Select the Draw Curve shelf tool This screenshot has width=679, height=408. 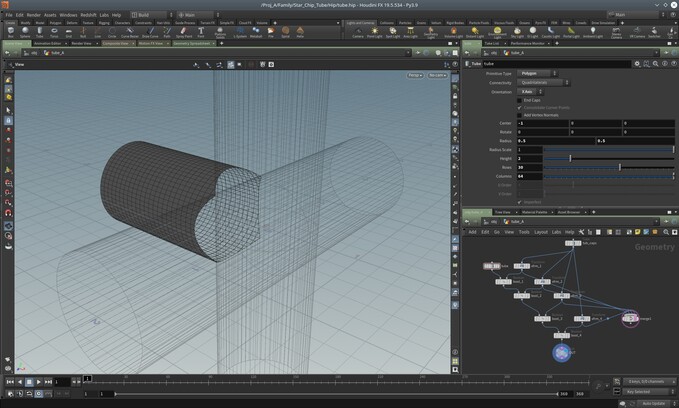coord(150,32)
